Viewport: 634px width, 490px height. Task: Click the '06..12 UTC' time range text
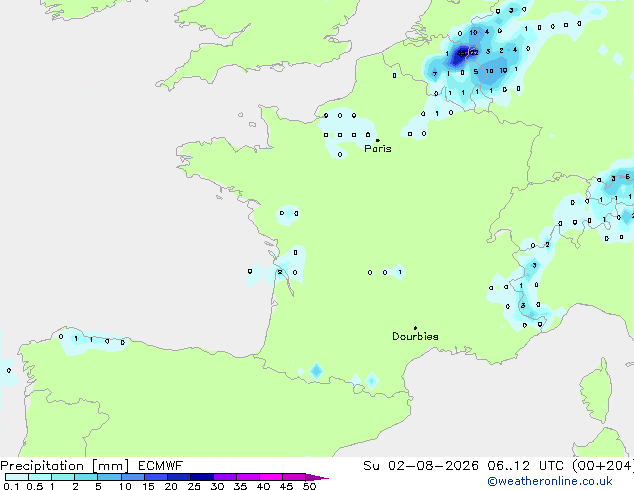point(525,466)
